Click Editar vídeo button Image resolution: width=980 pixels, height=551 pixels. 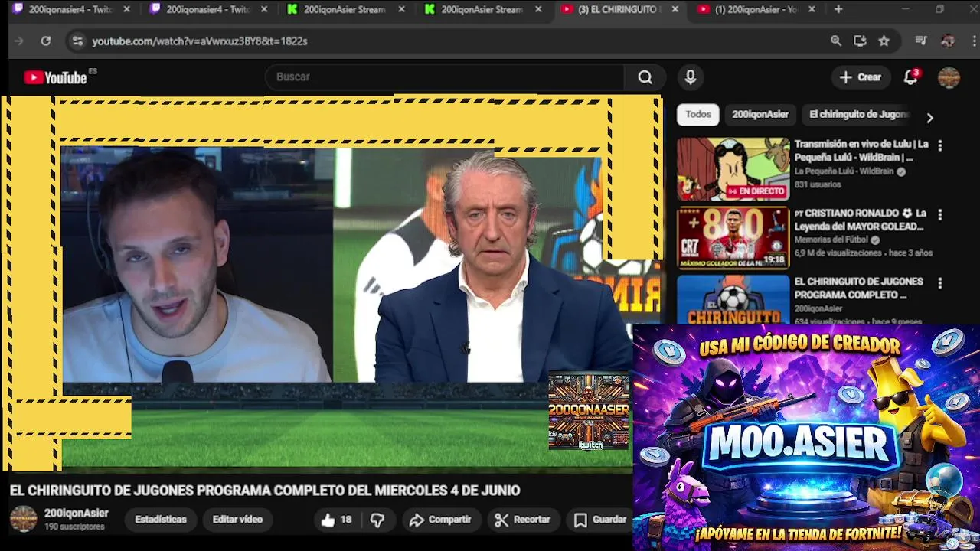click(x=237, y=520)
